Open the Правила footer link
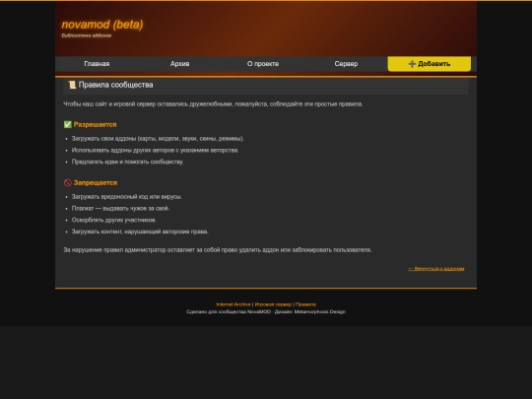Image resolution: width=532 pixels, height=399 pixels. click(305, 304)
